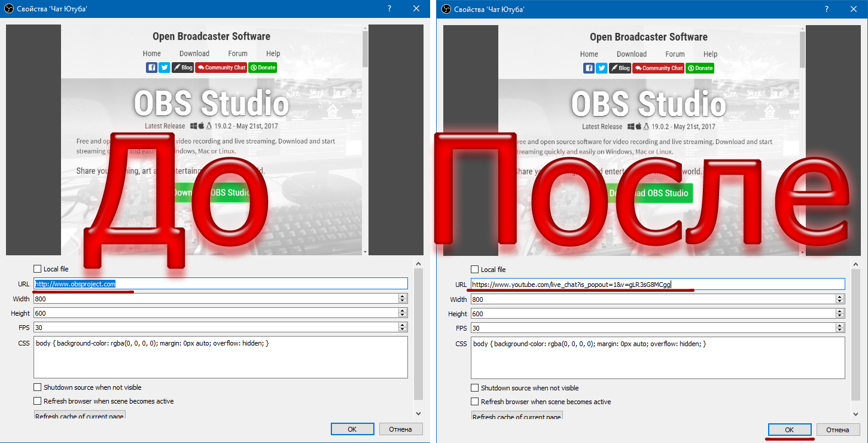Click OBS logo in left dialog title bar
This screenshot has width=868, height=443.
(9, 9)
